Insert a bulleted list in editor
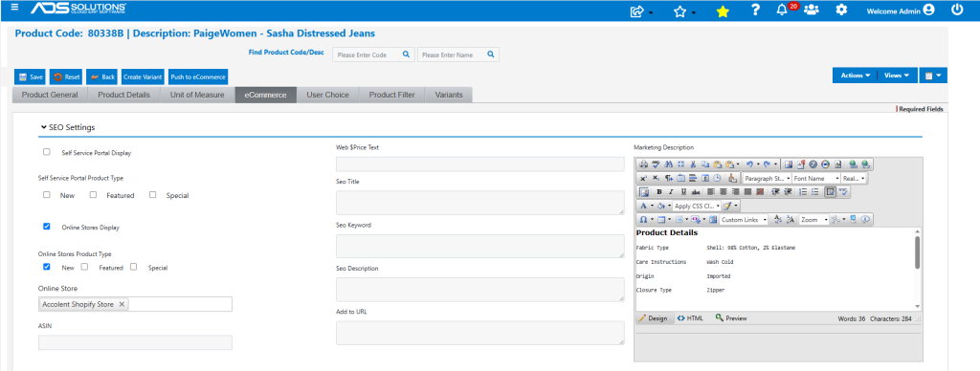 (x=815, y=192)
